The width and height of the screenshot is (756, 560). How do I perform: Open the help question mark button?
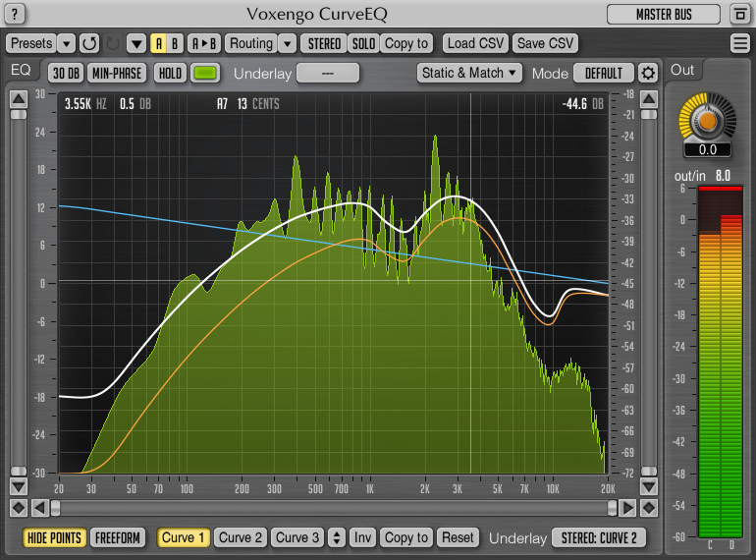(x=18, y=14)
